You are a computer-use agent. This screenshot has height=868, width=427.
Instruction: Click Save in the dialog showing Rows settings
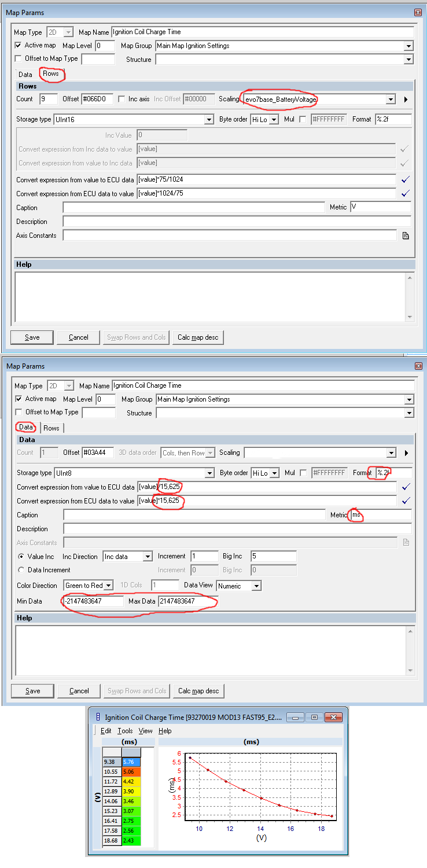[32, 337]
